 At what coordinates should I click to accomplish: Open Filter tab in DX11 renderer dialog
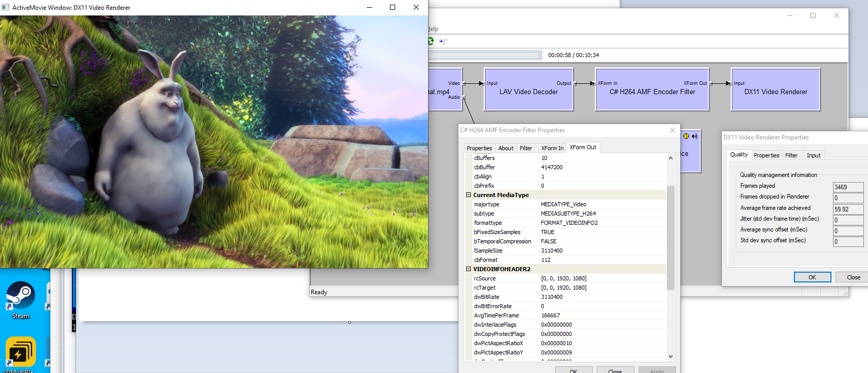pyautogui.click(x=791, y=155)
